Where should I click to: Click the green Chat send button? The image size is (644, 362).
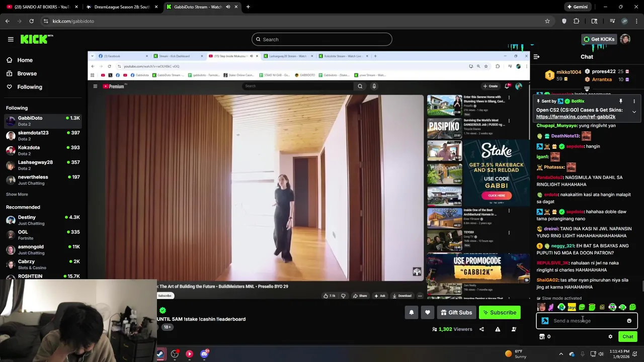[628, 337]
